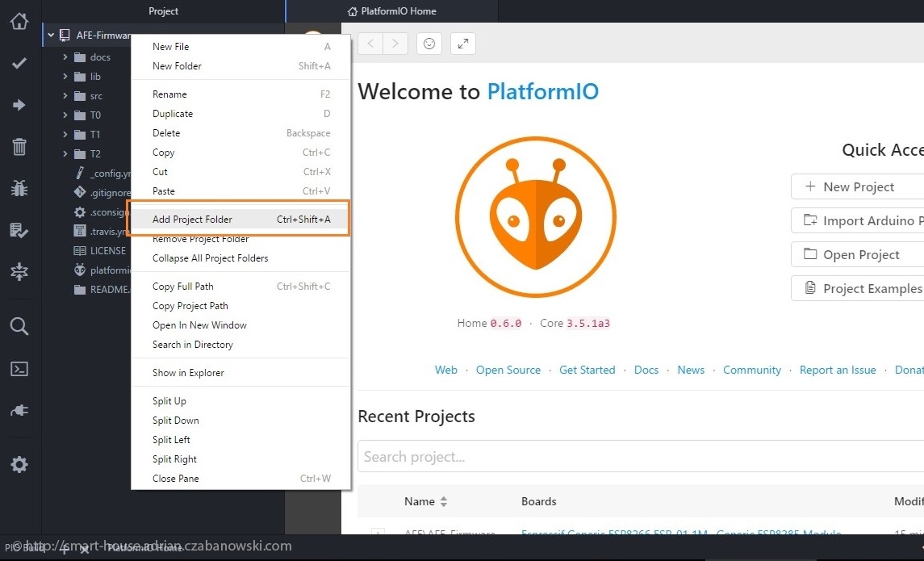The image size is (924, 561).
Task: Expand the T2 folder
Action: [x=65, y=154]
